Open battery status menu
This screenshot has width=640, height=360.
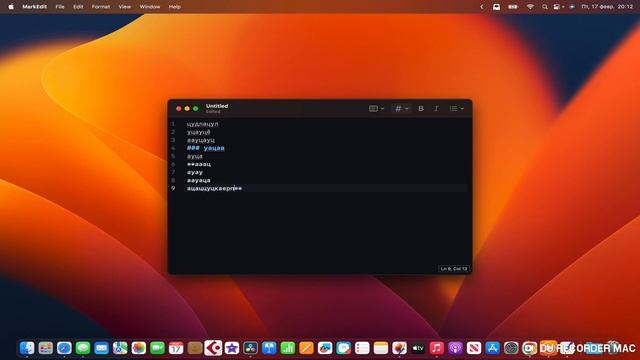(x=513, y=7)
